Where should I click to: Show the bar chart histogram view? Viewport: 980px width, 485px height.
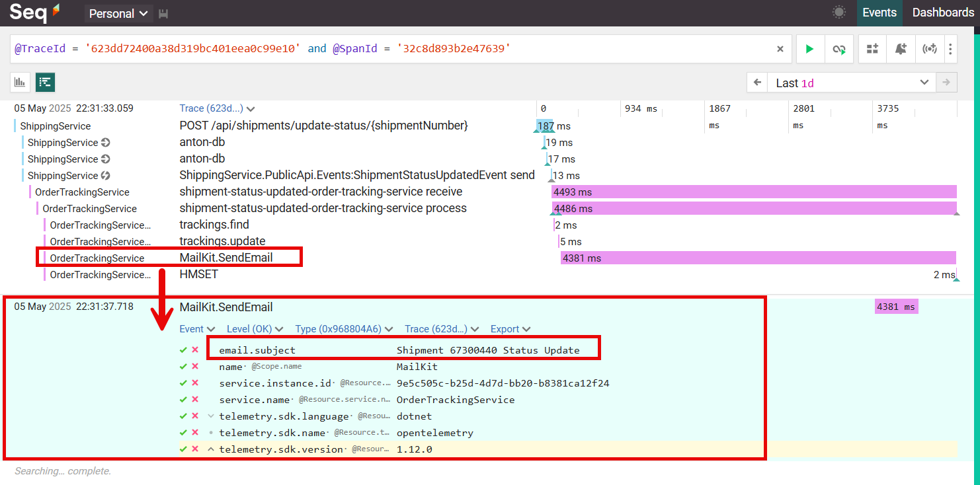pyautogui.click(x=20, y=83)
